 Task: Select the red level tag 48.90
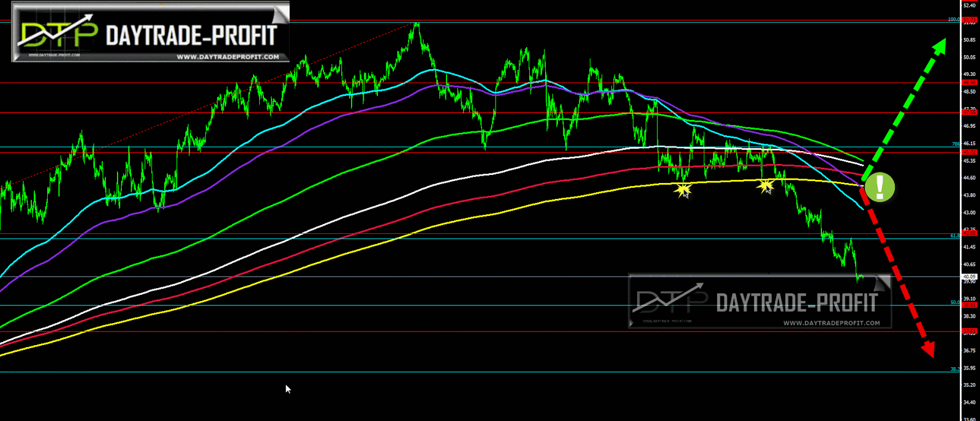point(970,83)
